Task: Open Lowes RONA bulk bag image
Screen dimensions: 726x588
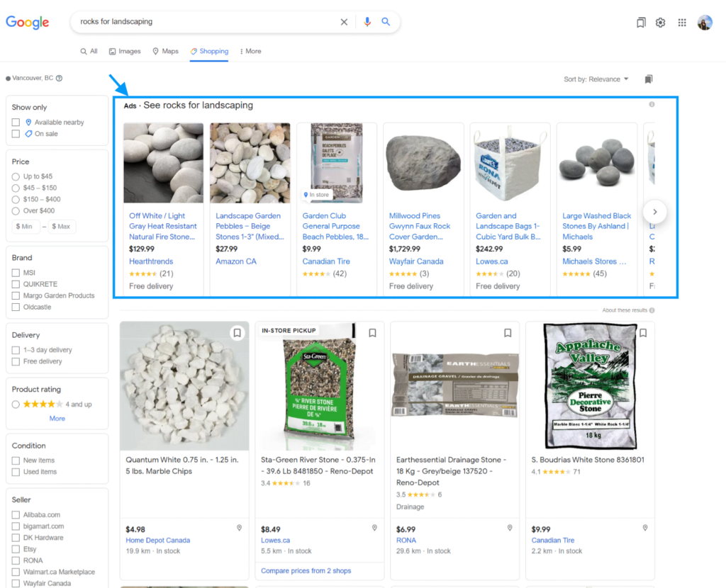Action: 510,163
